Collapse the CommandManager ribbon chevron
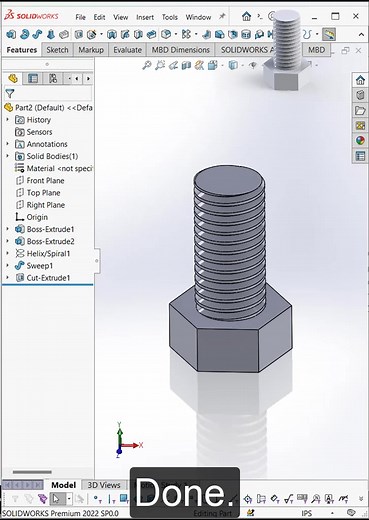Image resolution: width=369 pixels, height=520 pixels. click(x=361, y=34)
